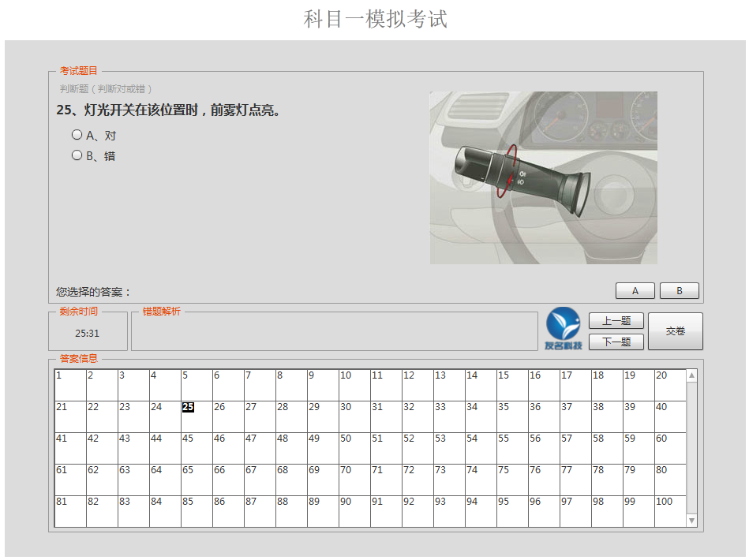Image resolution: width=749 pixels, height=560 pixels.
Task: Select question 61 cell in grid
Action: click(x=70, y=479)
